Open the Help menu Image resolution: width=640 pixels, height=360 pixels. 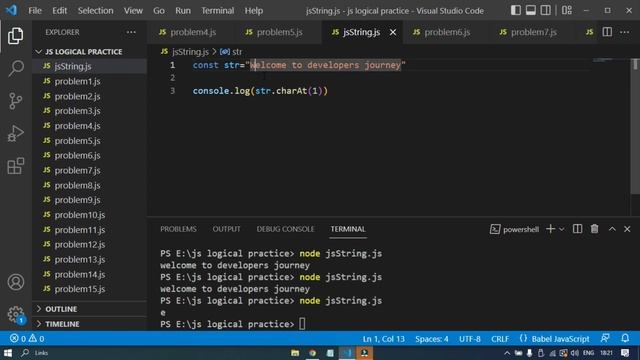coord(253,11)
